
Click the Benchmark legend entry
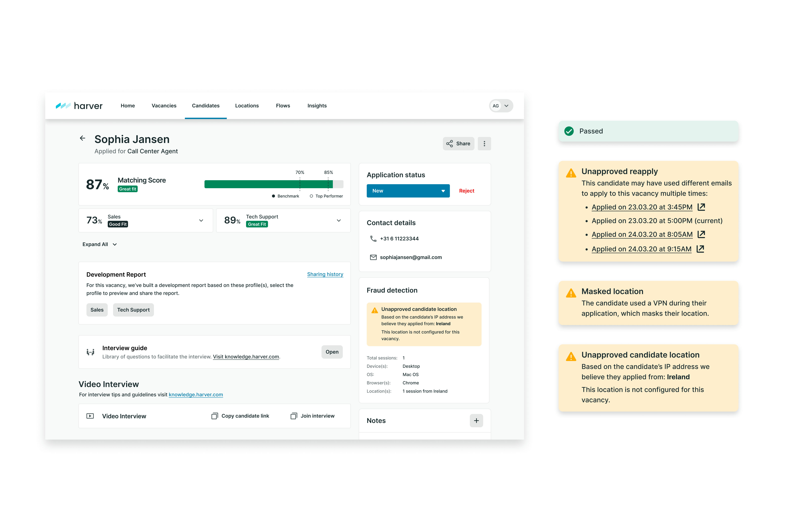click(x=285, y=196)
